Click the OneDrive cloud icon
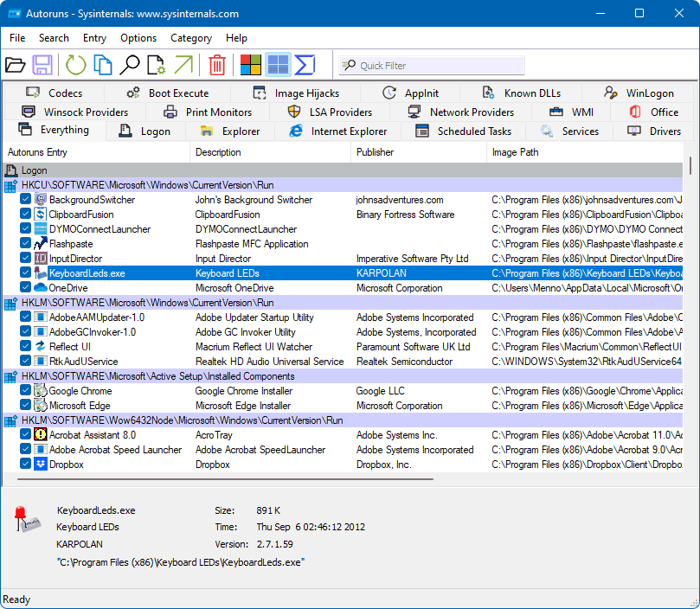Screen dimensions: 700x609 coord(41,288)
